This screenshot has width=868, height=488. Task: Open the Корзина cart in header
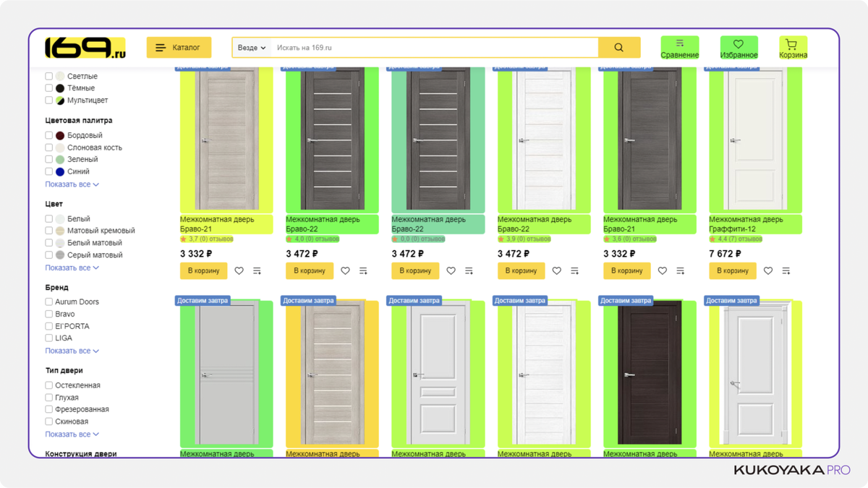(793, 48)
